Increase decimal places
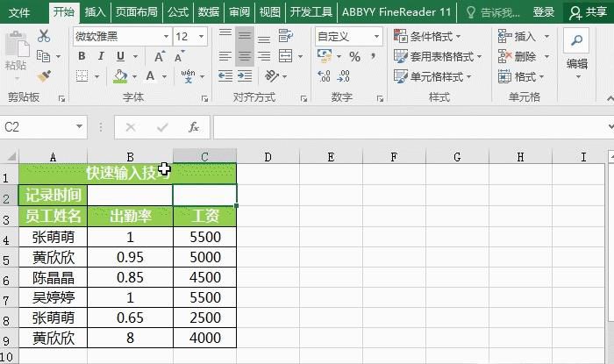Image resolution: width=614 pixels, height=364 pixels. 325,76
